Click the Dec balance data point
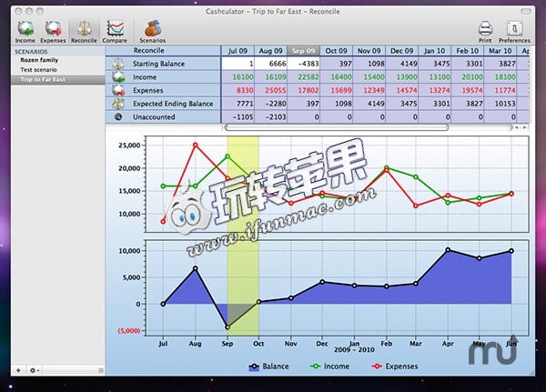Image resolution: width=546 pixels, height=392 pixels. tap(322, 282)
